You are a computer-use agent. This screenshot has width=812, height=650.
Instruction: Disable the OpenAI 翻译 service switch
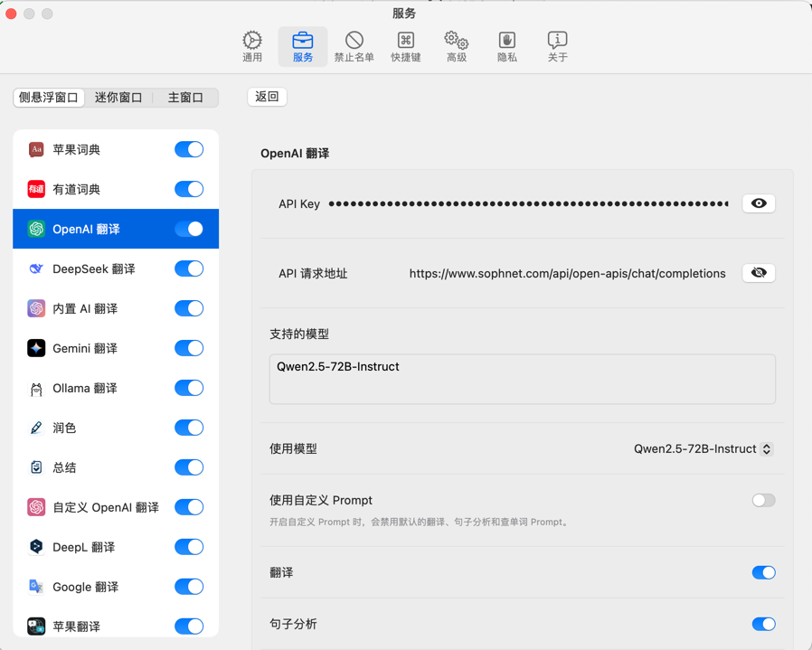click(x=189, y=229)
